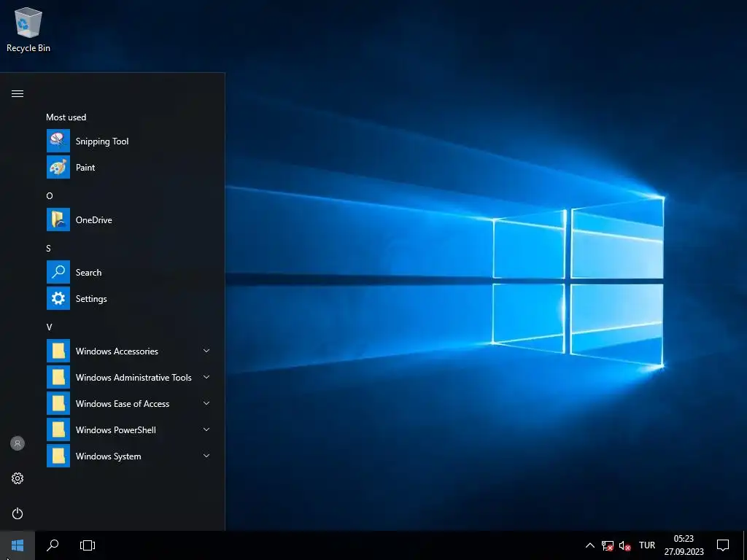Expand Windows Administrative Tools chevron
The image size is (747, 560).
pyautogui.click(x=206, y=377)
